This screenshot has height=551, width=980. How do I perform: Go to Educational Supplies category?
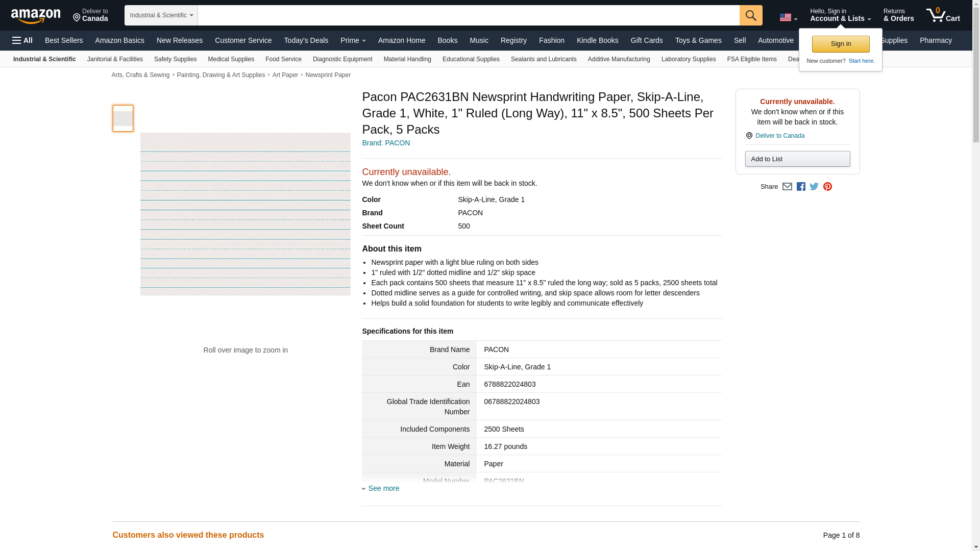tap(471, 59)
